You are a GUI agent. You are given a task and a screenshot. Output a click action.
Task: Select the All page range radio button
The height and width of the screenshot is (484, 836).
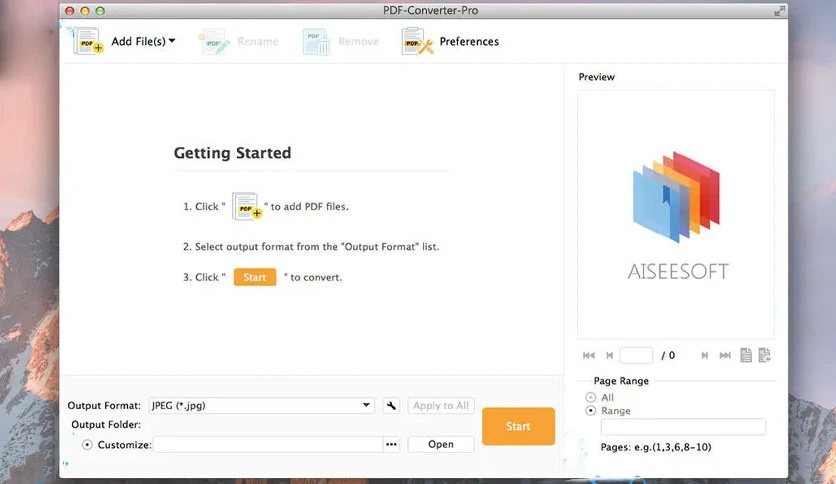coord(590,397)
